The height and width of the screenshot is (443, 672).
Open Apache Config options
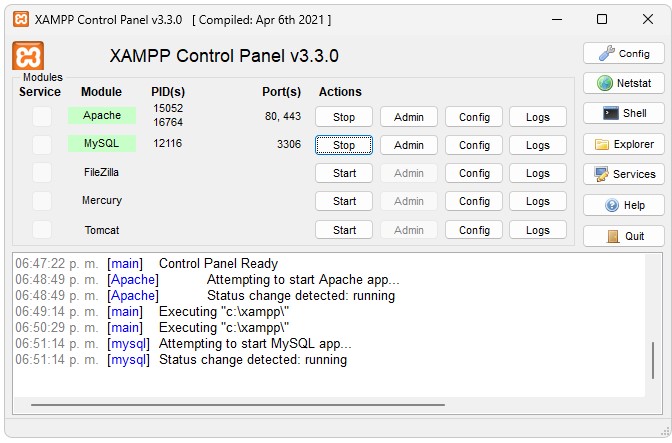point(474,117)
